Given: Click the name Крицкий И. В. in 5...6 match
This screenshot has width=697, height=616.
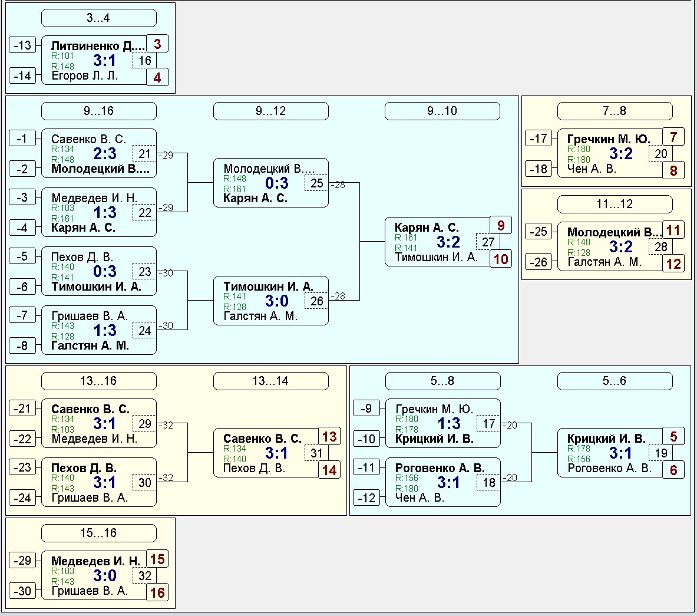Looking at the screenshot, I should (606, 439).
